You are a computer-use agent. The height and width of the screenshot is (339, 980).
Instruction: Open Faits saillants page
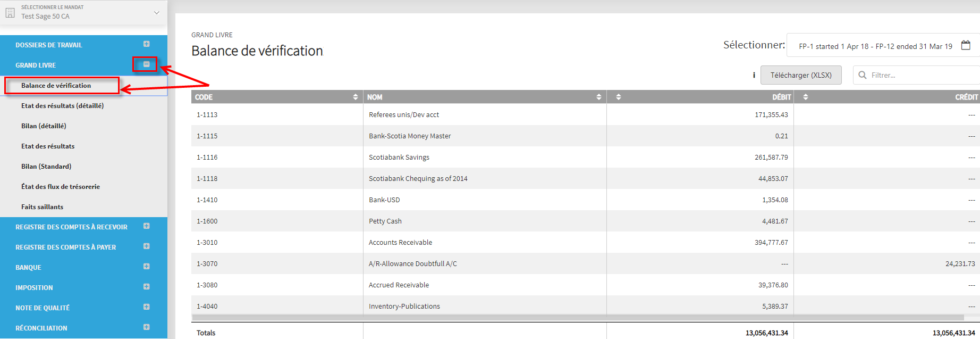pyautogui.click(x=42, y=207)
